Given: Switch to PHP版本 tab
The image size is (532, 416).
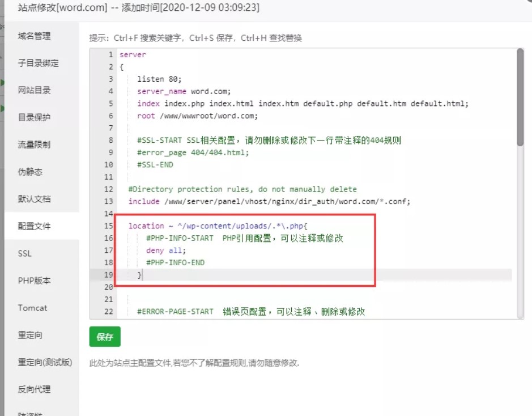Looking at the screenshot, I should [34, 281].
